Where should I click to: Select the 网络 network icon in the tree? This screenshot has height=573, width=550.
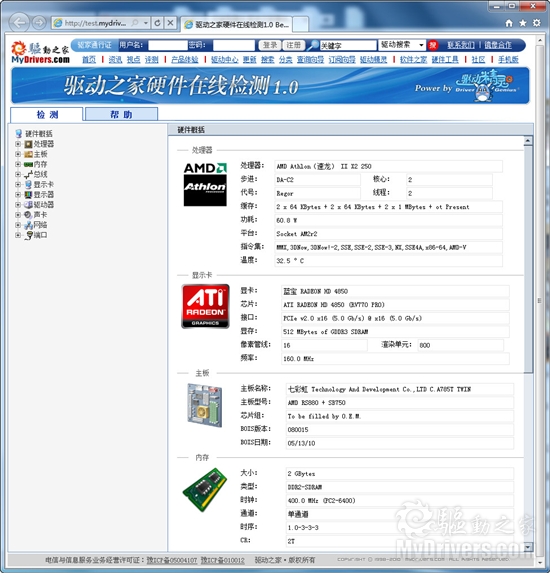coord(29,225)
